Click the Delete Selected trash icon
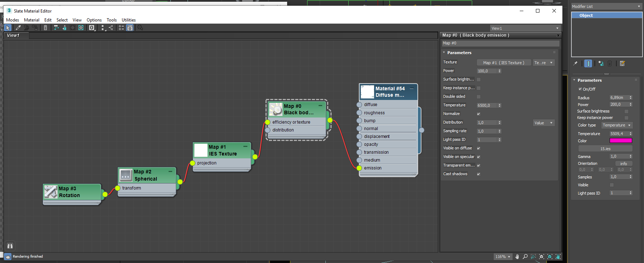The width and height of the screenshot is (644, 263). click(x=45, y=28)
